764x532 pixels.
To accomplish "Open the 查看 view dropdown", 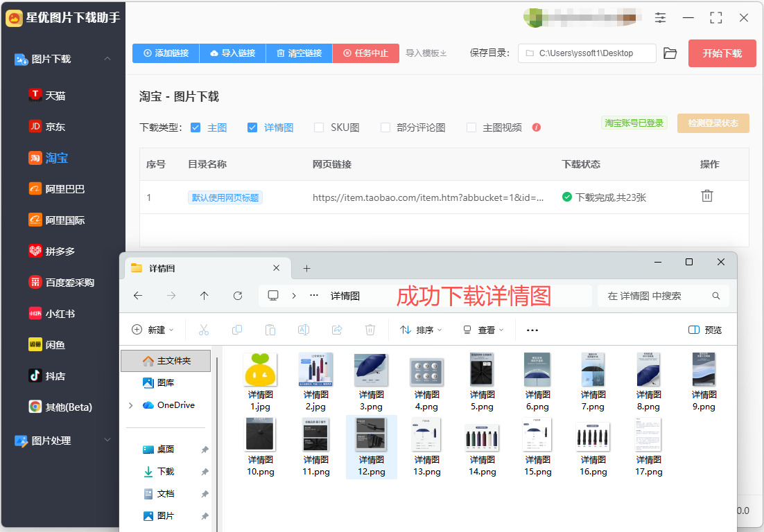I will tap(483, 330).
